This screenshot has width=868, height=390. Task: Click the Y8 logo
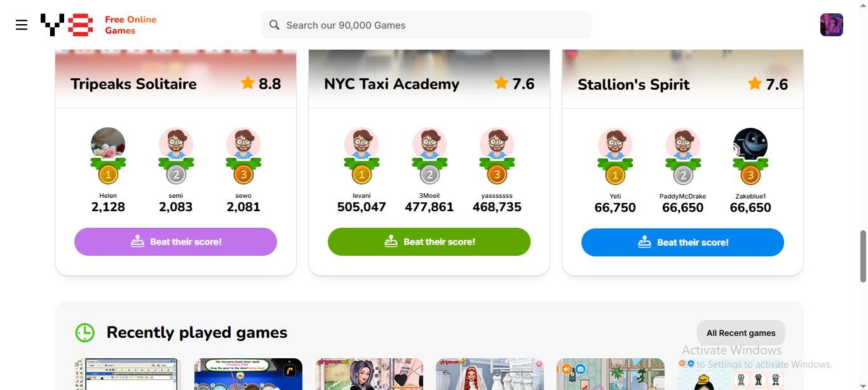pyautogui.click(x=67, y=25)
